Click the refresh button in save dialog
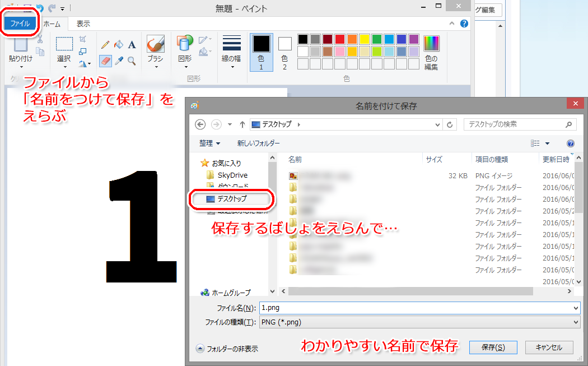The width and height of the screenshot is (588, 366). (x=450, y=124)
